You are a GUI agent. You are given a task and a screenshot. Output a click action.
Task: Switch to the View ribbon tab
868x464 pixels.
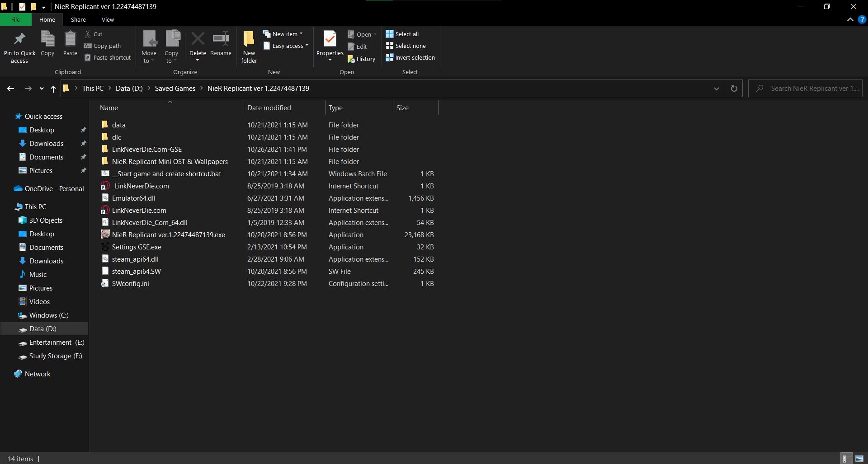pos(108,19)
